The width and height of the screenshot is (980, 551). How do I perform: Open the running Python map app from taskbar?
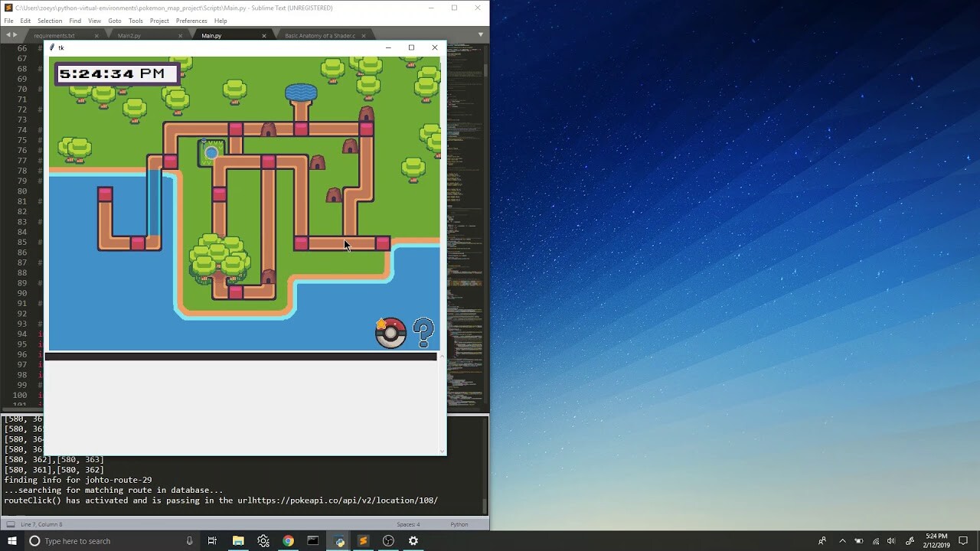338,541
